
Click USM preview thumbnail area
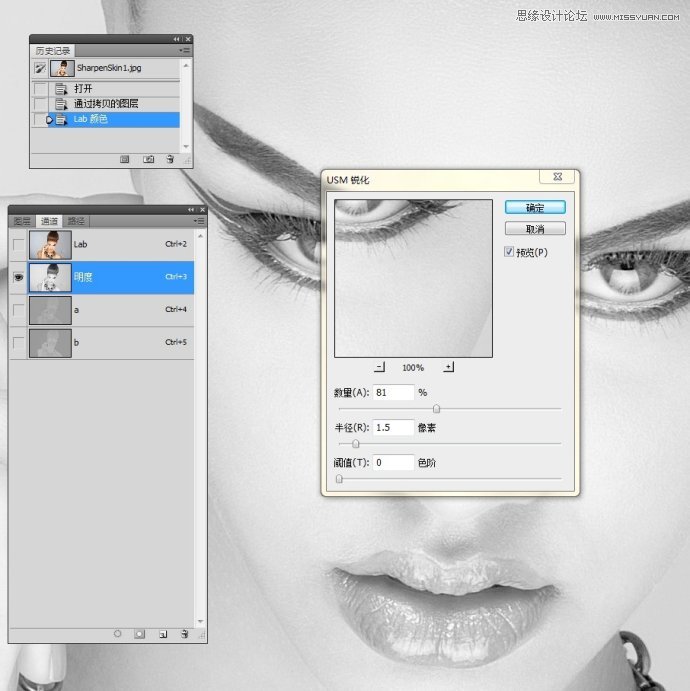tap(413, 278)
